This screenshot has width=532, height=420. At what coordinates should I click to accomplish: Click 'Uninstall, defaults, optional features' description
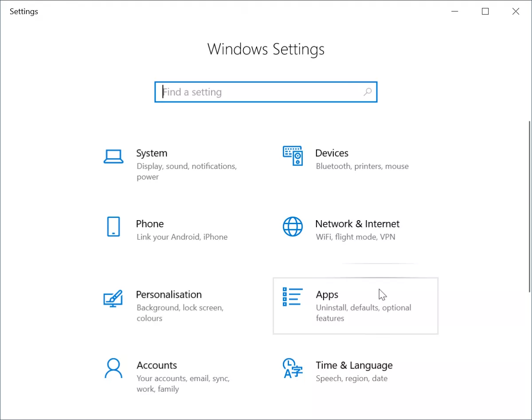(x=364, y=313)
